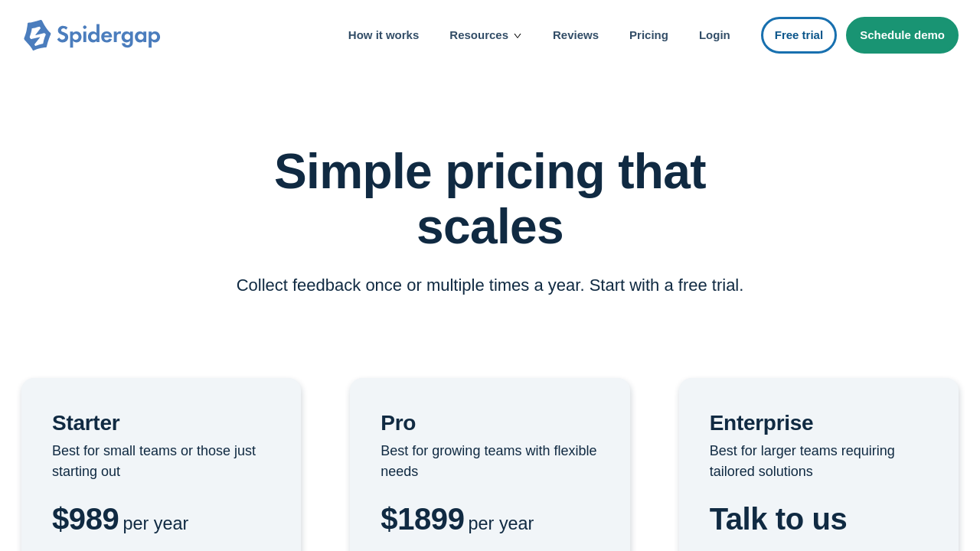Click the Talk to us text
This screenshot has width=980, height=551.
(x=778, y=519)
